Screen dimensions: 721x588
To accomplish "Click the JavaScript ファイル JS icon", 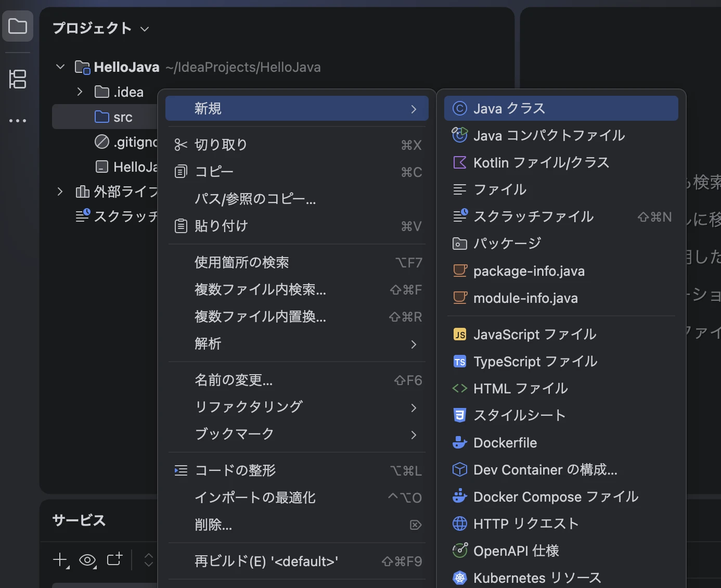I will (460, 334).
